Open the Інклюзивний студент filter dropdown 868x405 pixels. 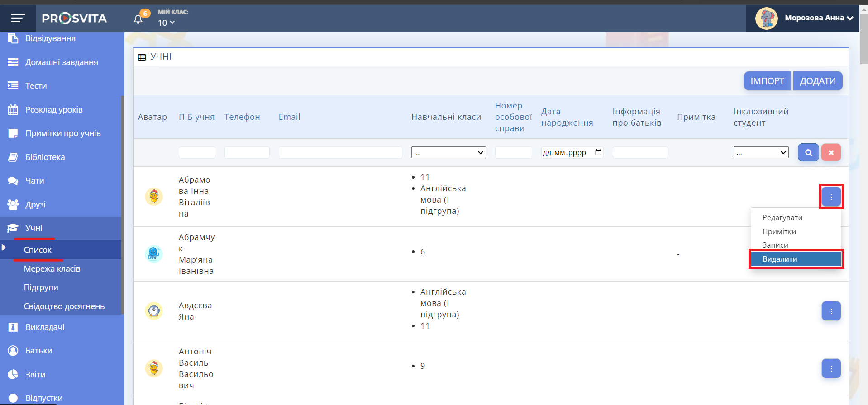(761, 152)
